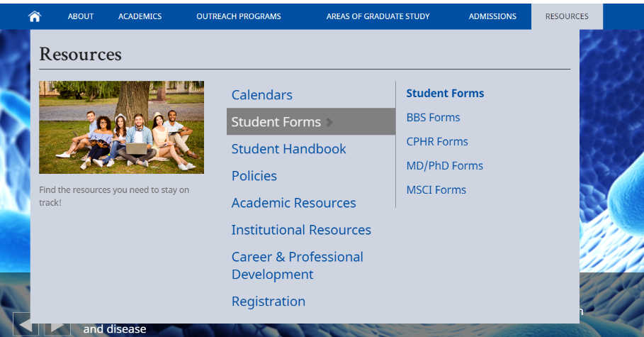Open Academic Resources link

click(293, 203)
